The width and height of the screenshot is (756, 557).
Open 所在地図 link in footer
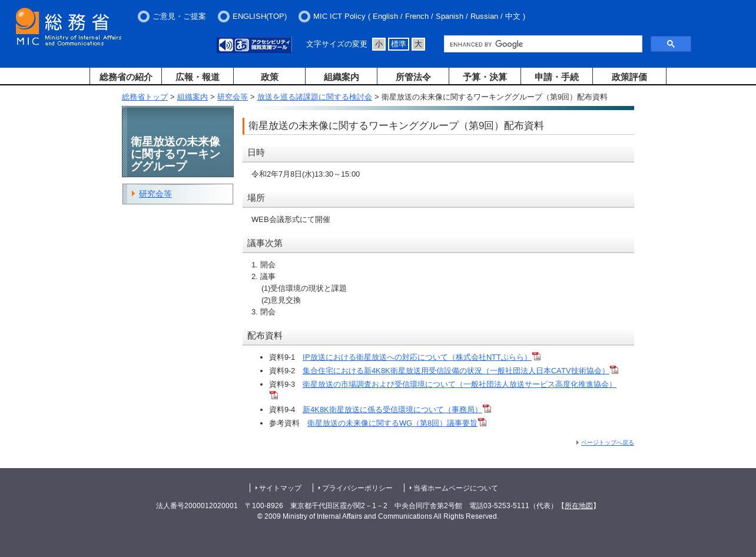[579, 506]
